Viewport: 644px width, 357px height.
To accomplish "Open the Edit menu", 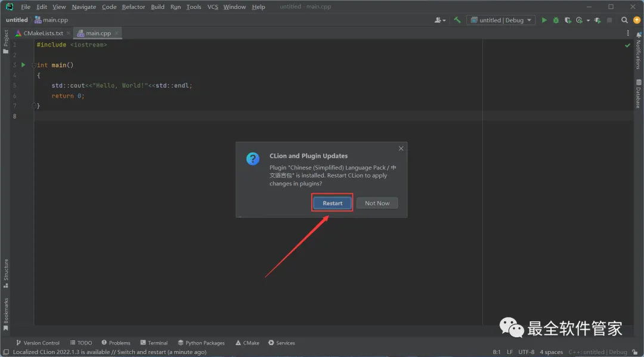I will tap(42, 7).
